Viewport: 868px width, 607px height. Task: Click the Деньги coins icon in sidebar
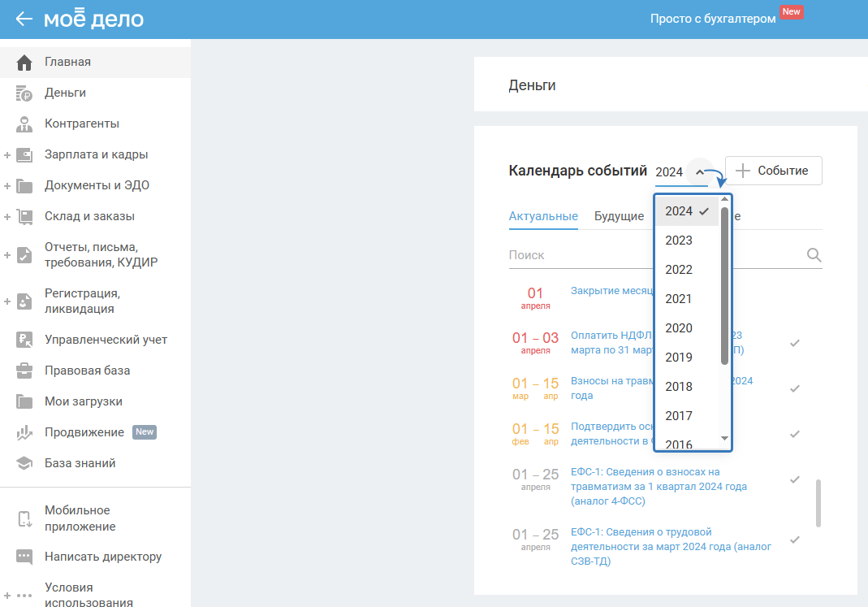[24, 93]
